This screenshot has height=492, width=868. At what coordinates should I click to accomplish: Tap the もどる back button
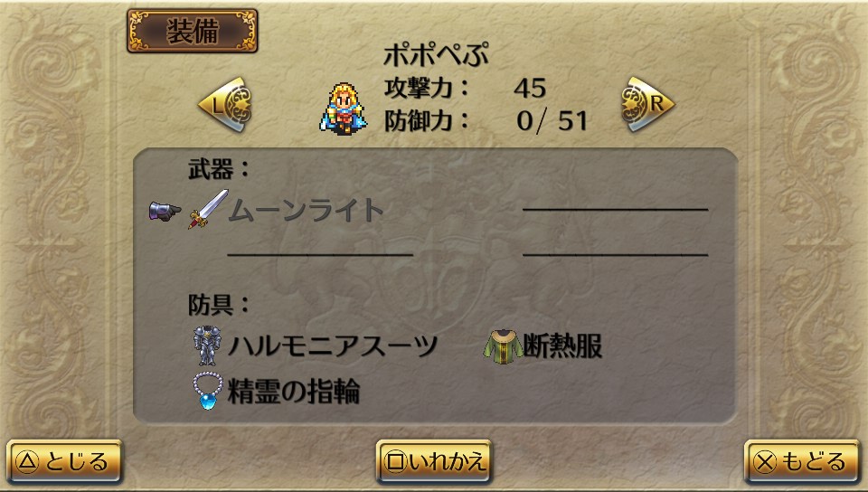coord(802,462)
